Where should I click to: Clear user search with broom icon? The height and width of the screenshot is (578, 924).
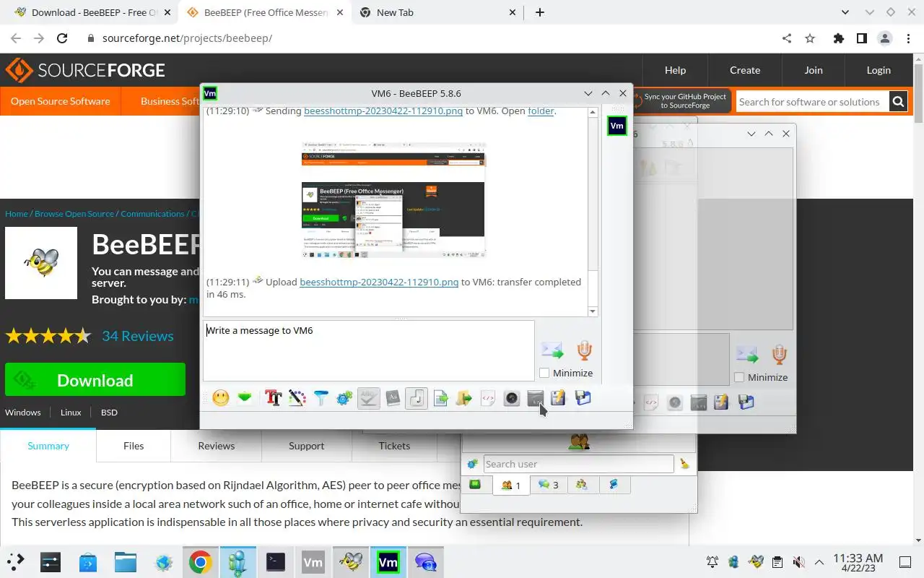click(x=684, y=464)
